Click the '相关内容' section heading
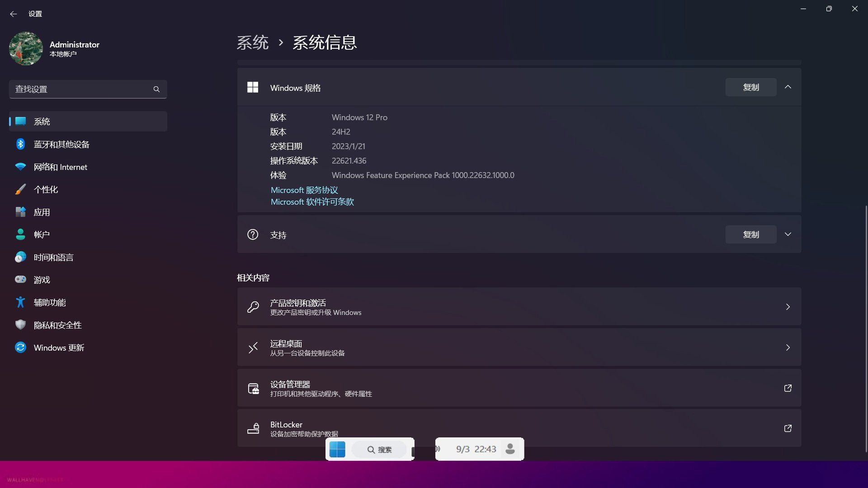Screen dimensions: 868x488 253,278
